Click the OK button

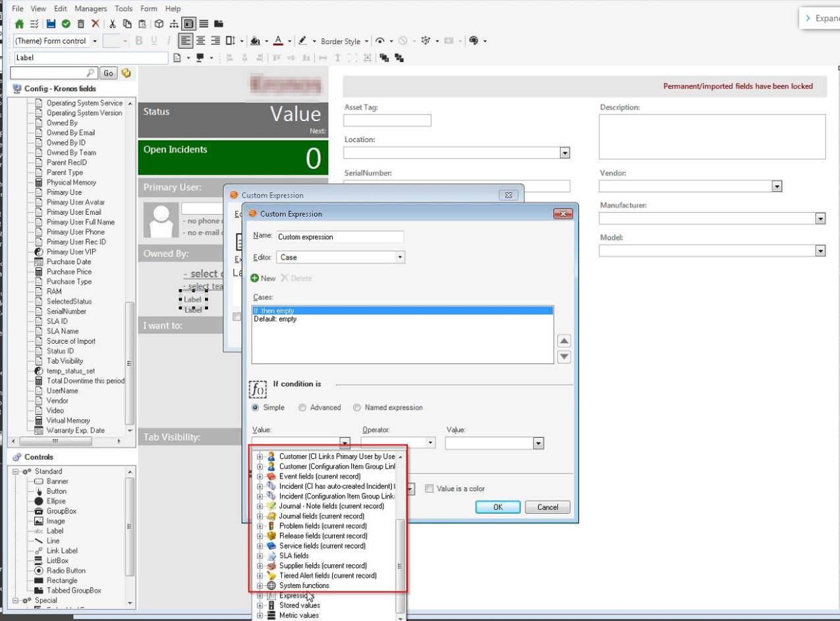pos(498,507)
